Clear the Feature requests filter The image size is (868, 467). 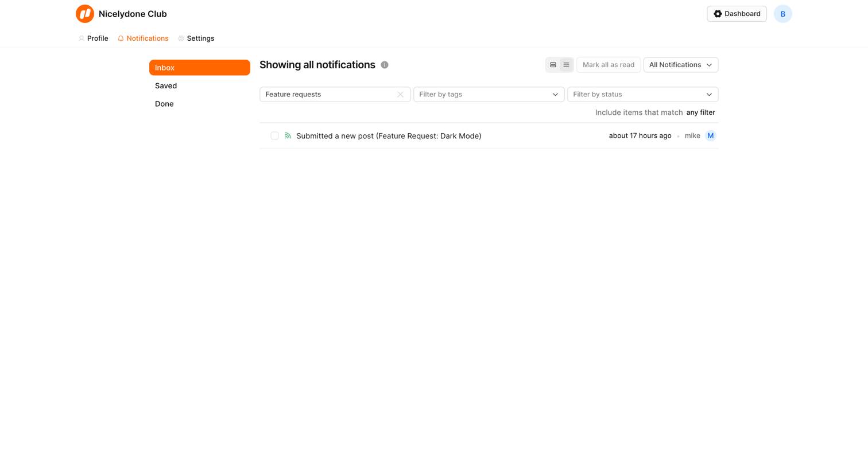(400, 94)
